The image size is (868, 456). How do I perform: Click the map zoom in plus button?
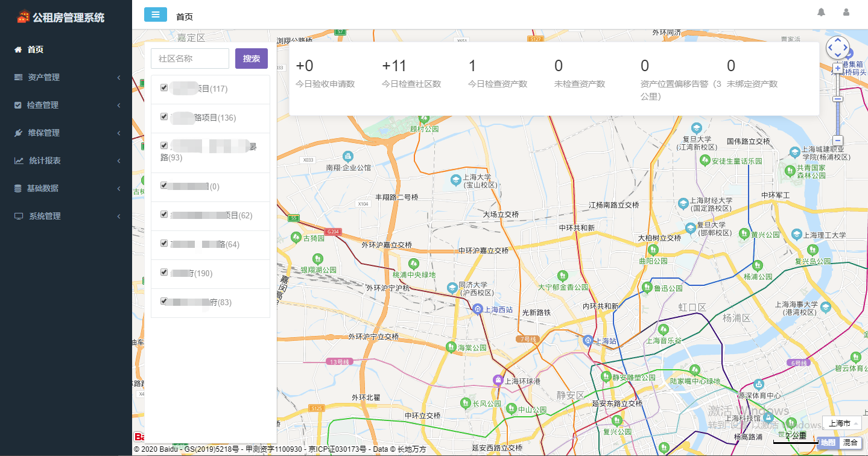coord(837,69)
